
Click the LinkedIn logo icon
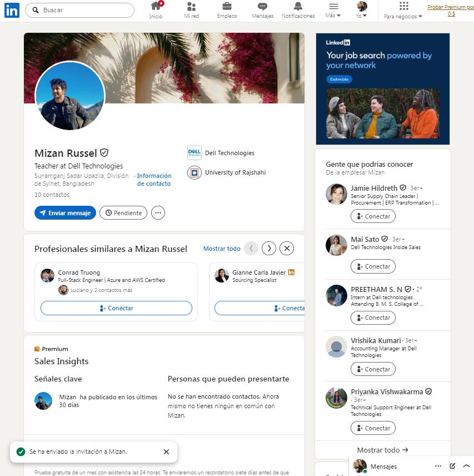pyautogui.click(x=12, y=10)
